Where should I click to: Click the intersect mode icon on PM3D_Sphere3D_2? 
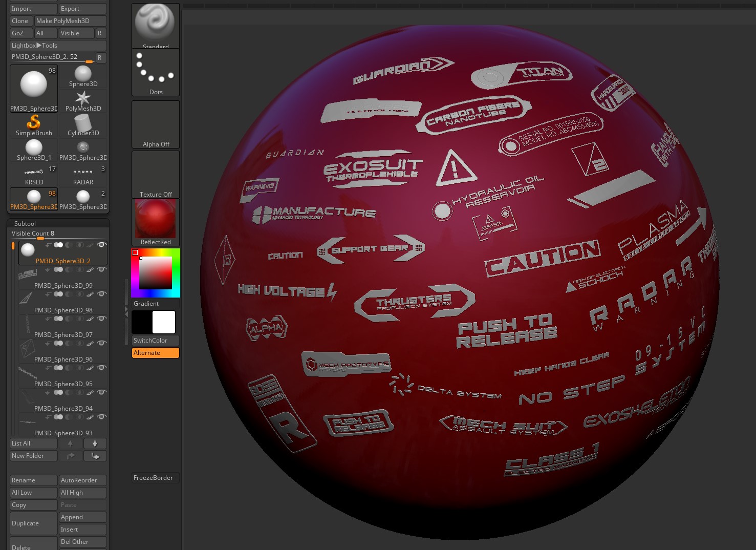click(79, 245)
